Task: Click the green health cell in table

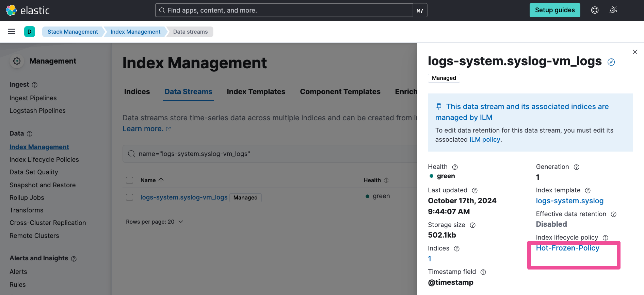Action: click(x=378, y=196)
